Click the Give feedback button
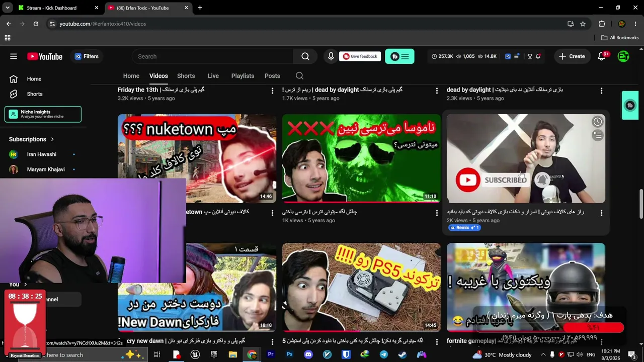The height and width of the screenshot is (362, 644). [360, 56]
